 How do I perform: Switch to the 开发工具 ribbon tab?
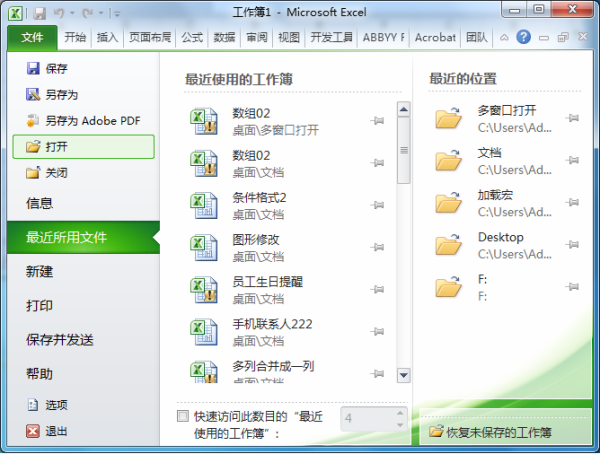(x=331, y=38)
